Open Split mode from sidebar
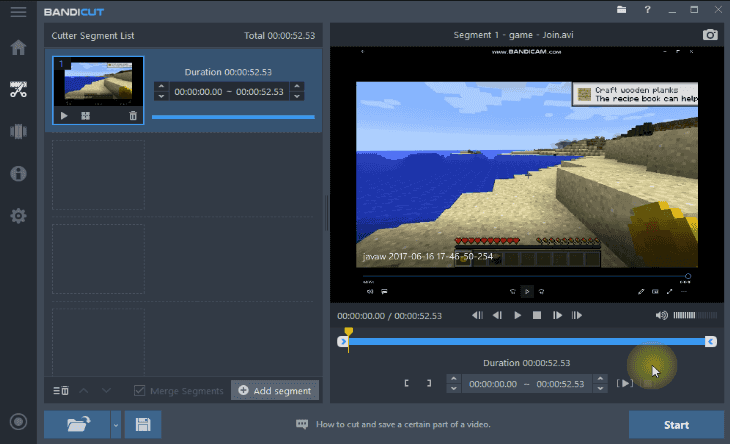This screenshot has height=444, width=730. click(18, 131)
